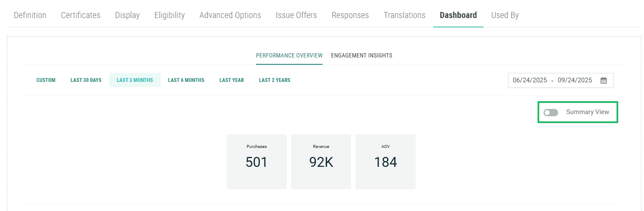Open the Translations tab
Viewport: 644px width, 211px height.
404,15
